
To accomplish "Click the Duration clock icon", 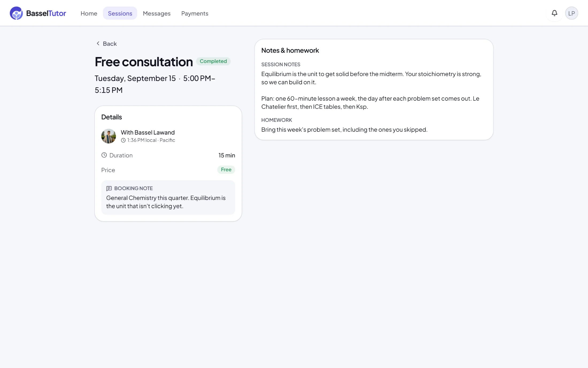I will (x=104, y=155).
